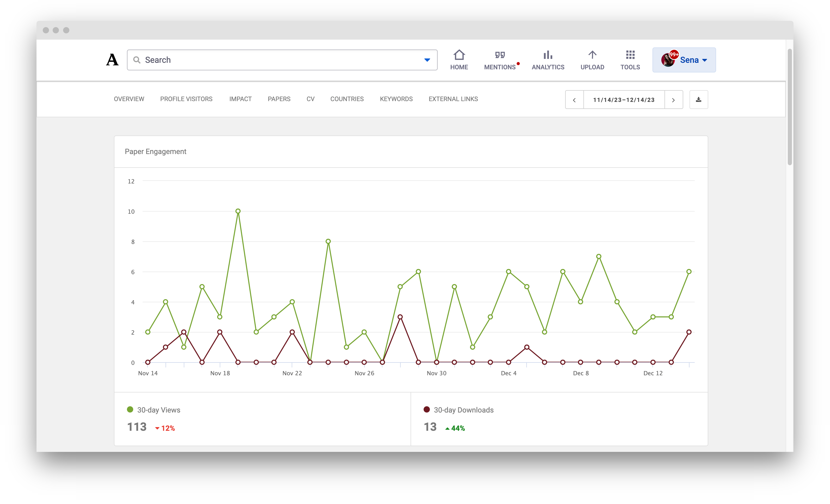
Task: Click the download report icon
Action: 698,100
